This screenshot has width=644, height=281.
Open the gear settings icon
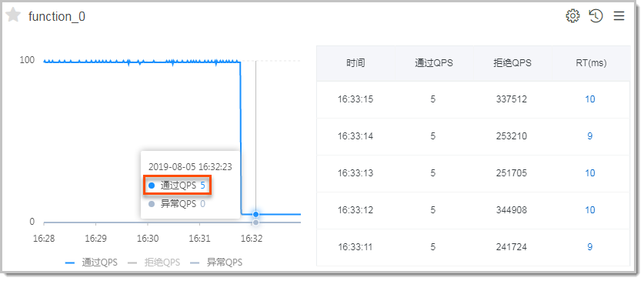click(x=572, y=16)
